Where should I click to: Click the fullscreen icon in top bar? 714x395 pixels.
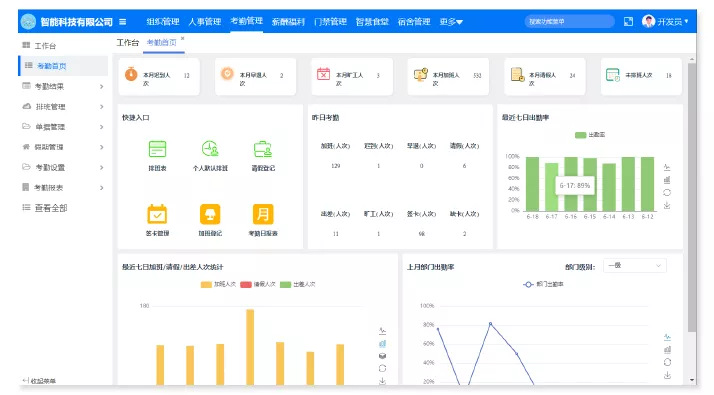click(628, 21)
